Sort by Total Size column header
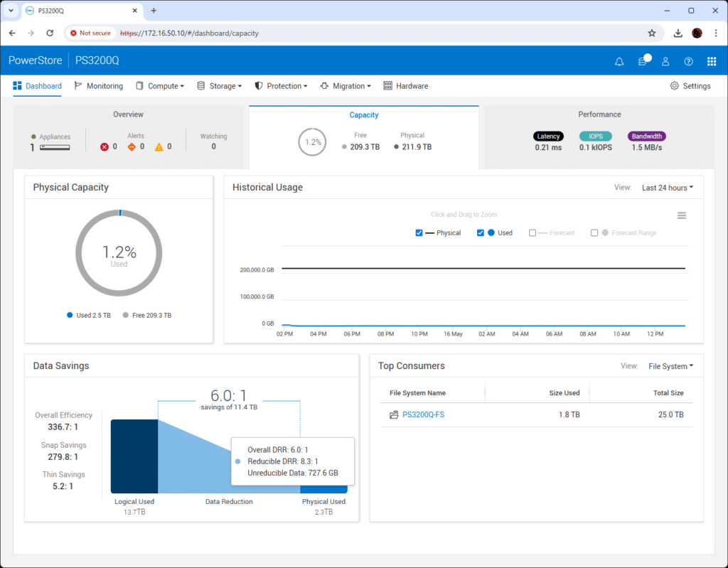Screen dimensions: 728x568 668,393
